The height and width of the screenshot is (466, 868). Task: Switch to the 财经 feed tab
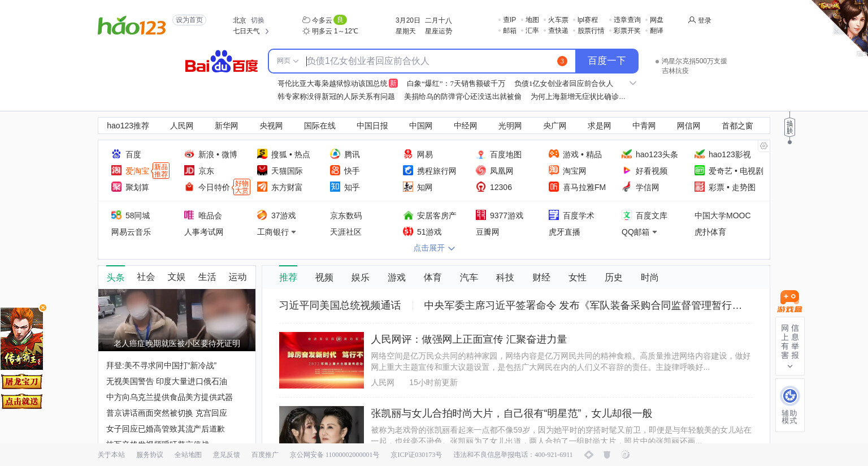tap(541, 277)
